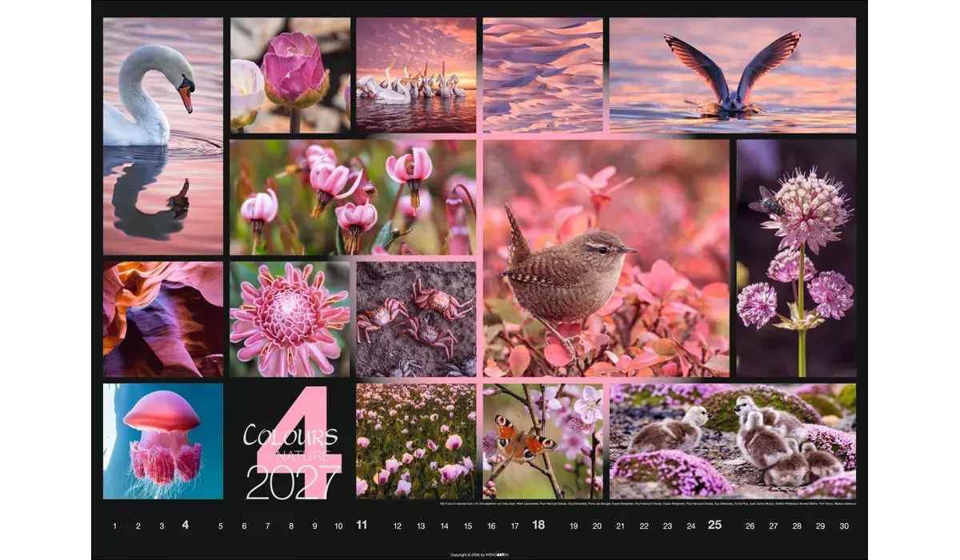Select the bold date 18
This screenshot has height=560, width=960.
[539, 526]
